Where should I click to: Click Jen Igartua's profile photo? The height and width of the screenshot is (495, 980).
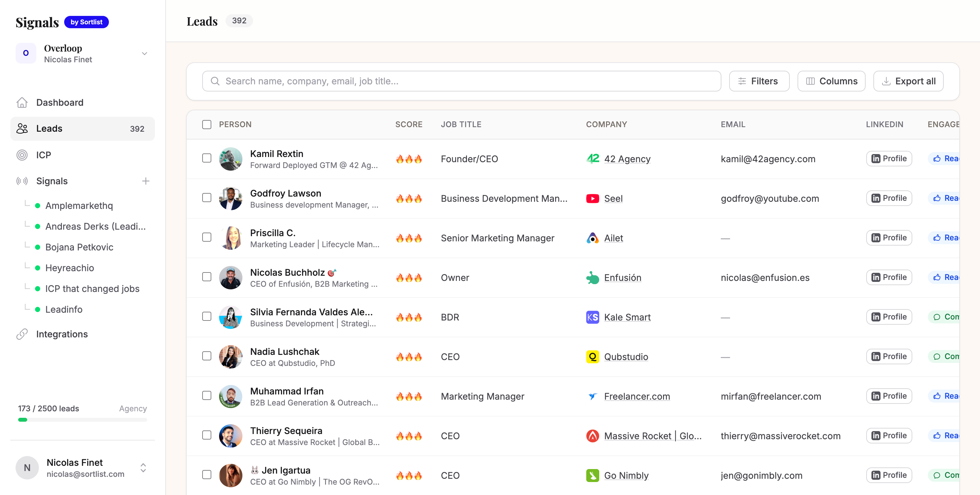pyautogui.click(x=230, y=476)
